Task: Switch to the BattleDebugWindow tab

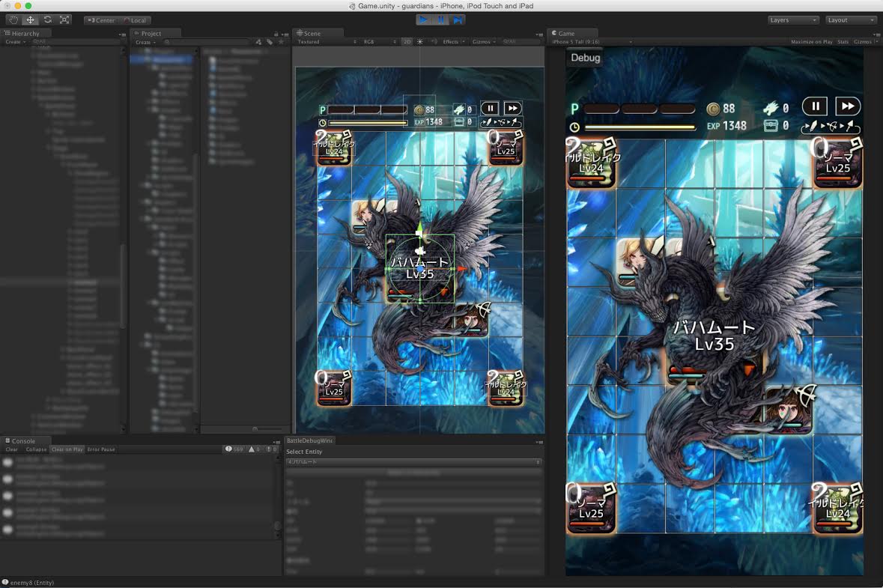Action: 309,441
